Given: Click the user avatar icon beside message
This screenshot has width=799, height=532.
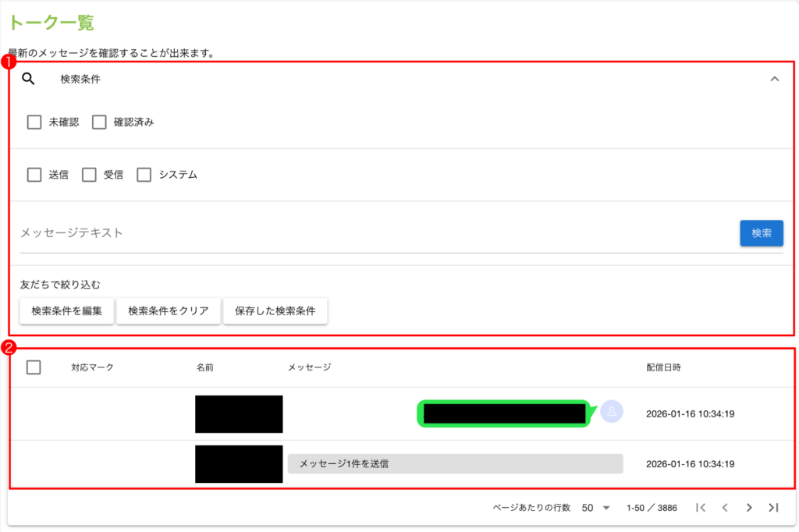Looking at the screenshot, I should (612, 412).
